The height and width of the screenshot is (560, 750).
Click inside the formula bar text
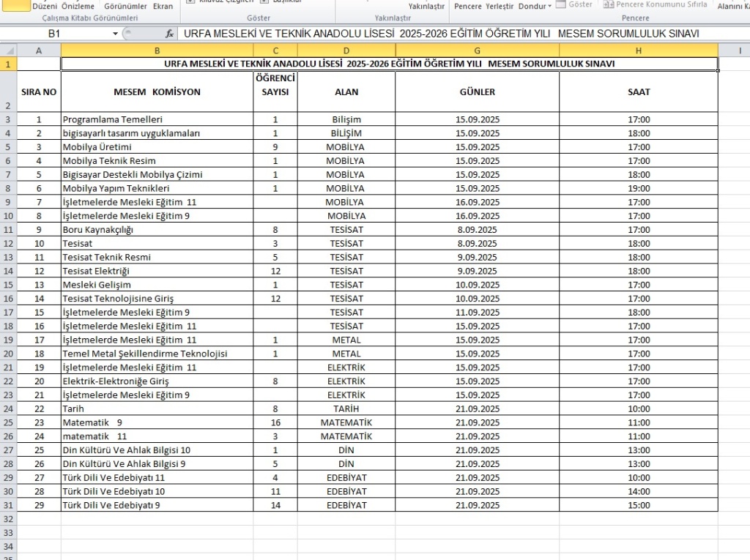tap(439, 34)
